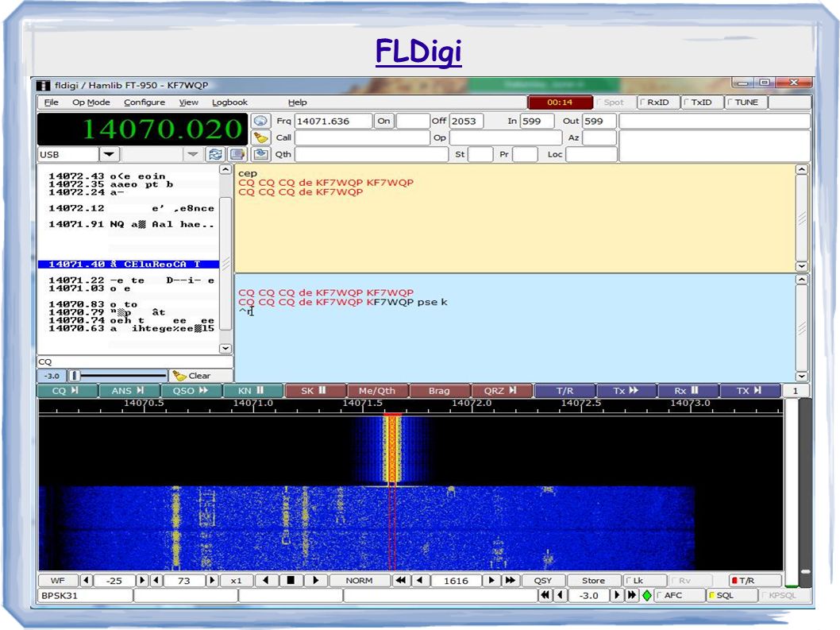This screenshot has width=840, height=630.
Task: Click the red 00:14 timer button
Action: click(560, 102)
